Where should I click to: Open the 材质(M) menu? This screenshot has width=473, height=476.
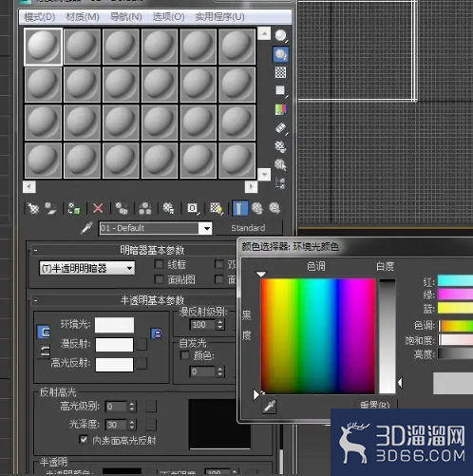[83, 17]
